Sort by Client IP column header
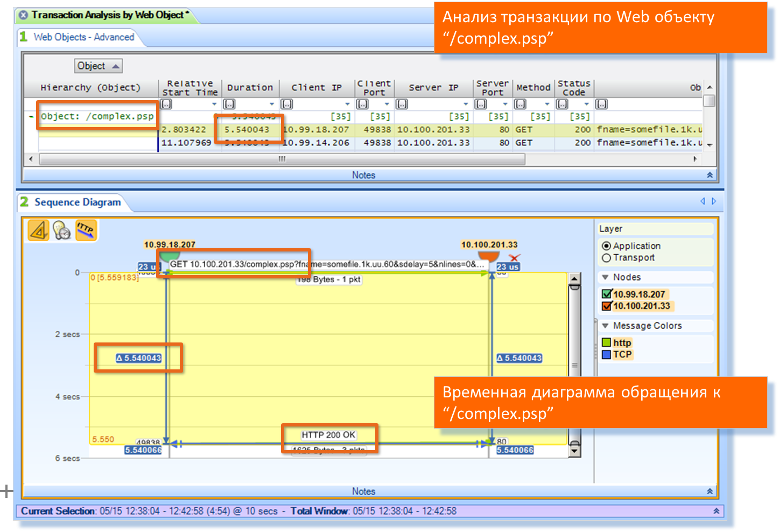Screen dimensions: 779x532 tap(317, 88)
